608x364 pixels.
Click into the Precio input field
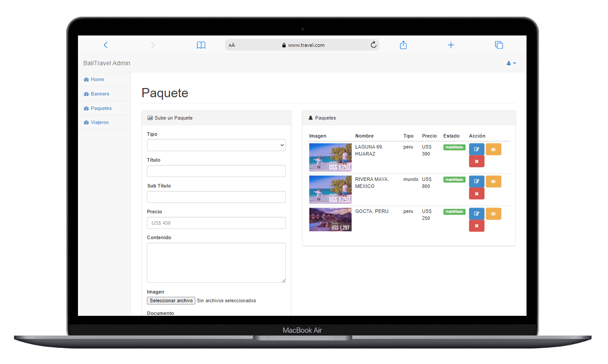[216, 223]
